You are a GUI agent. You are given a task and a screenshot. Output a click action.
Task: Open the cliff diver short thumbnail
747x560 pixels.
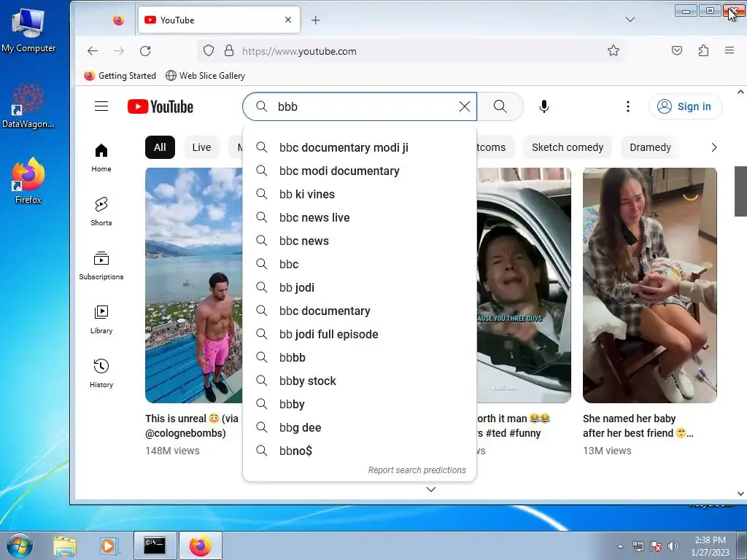click(194, 285)
